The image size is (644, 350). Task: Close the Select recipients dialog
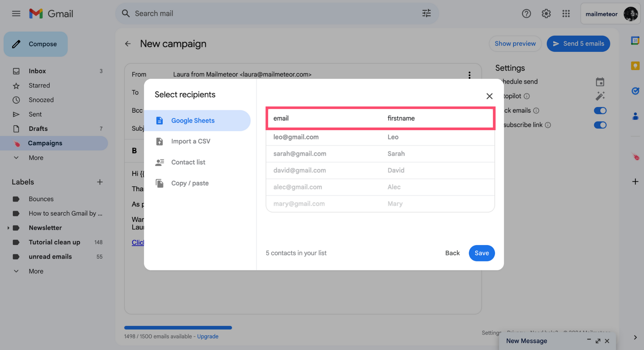click(x=489, y=96)
